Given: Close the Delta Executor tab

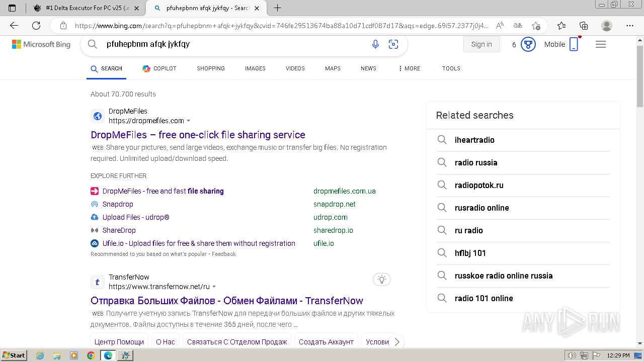Looking at the screenshot, I should click(136, 8).
